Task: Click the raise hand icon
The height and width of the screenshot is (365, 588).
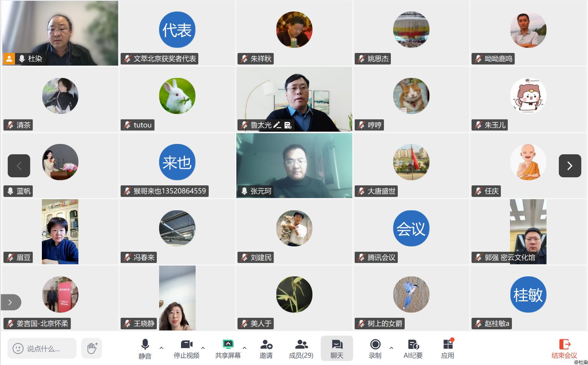Action: pos(92,348)
